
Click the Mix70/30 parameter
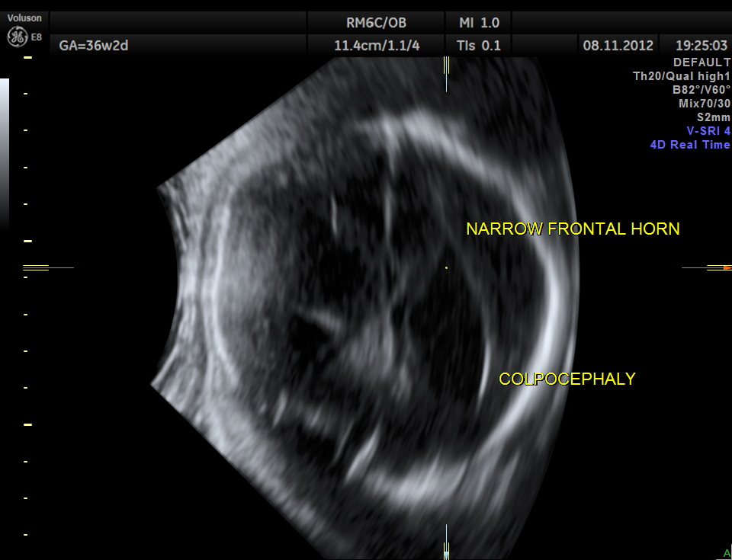pyautogui.click(x=705, y=104)
